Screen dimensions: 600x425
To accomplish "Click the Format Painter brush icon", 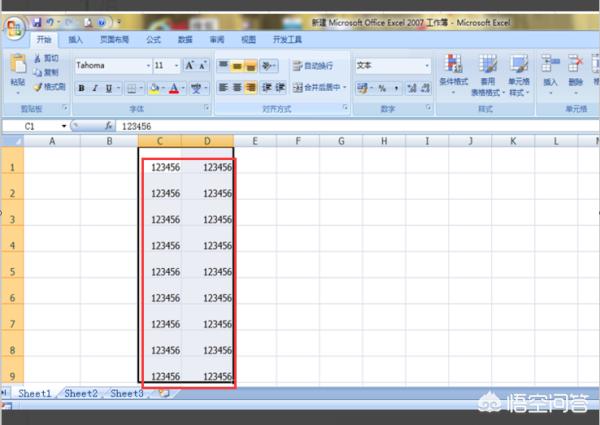I will click(x=38, y=88).
